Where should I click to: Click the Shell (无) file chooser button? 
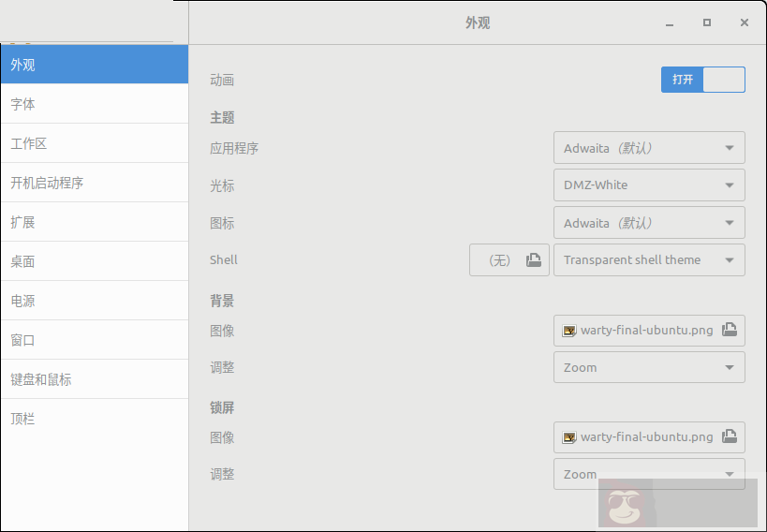(509, 259)
